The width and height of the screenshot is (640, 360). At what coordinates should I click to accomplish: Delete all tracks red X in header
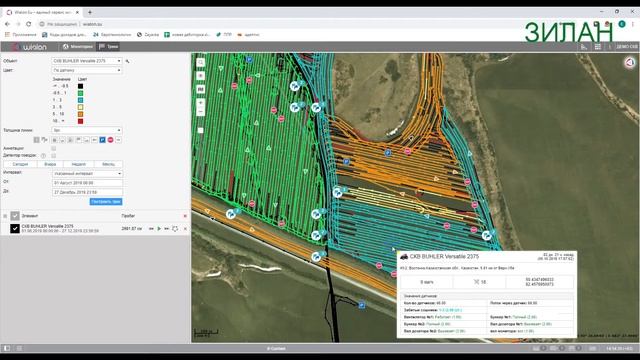tap(185, 216)
